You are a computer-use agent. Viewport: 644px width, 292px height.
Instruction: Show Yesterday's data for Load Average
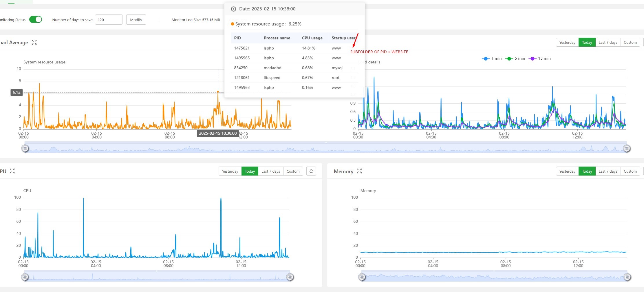[x=567, y=42]
